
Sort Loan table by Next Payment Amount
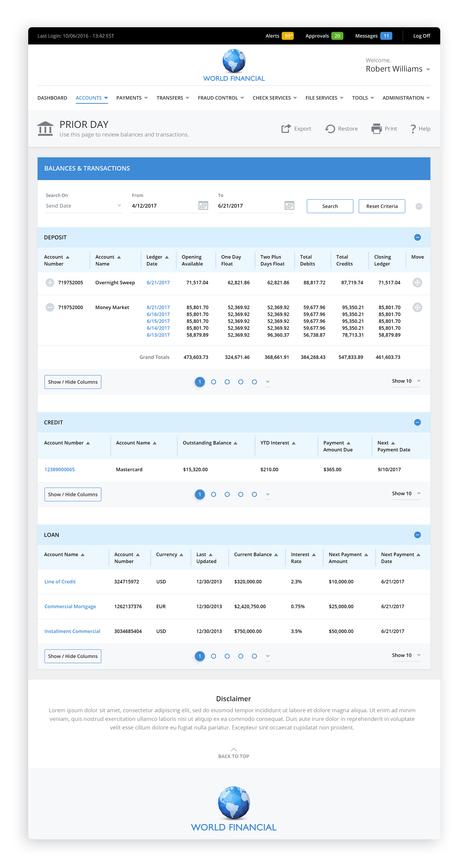tap(366, 555)
